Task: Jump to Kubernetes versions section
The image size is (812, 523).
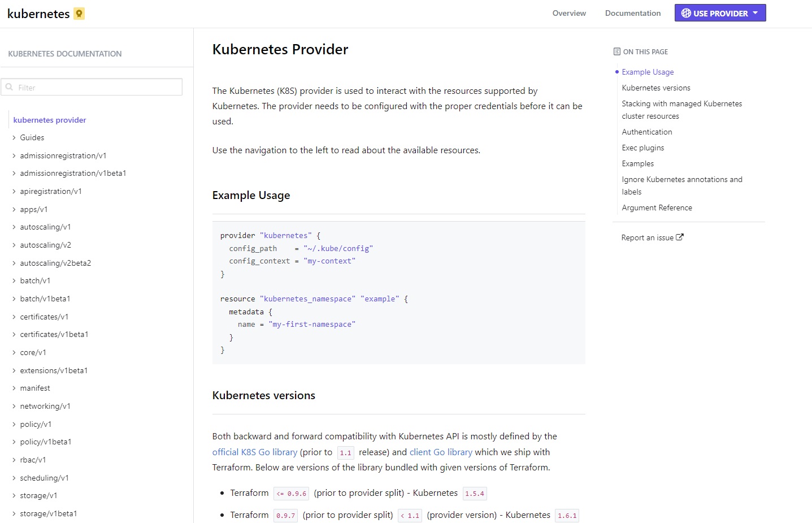Action: [x=656, y=88]
